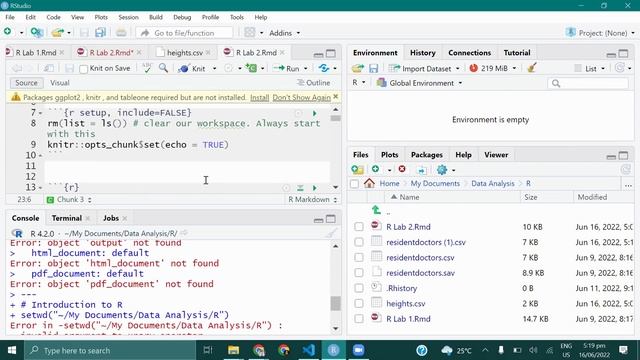Click the find/replace magnifier icon in editor
640x360 pixels.
click(x=163, y=68)
